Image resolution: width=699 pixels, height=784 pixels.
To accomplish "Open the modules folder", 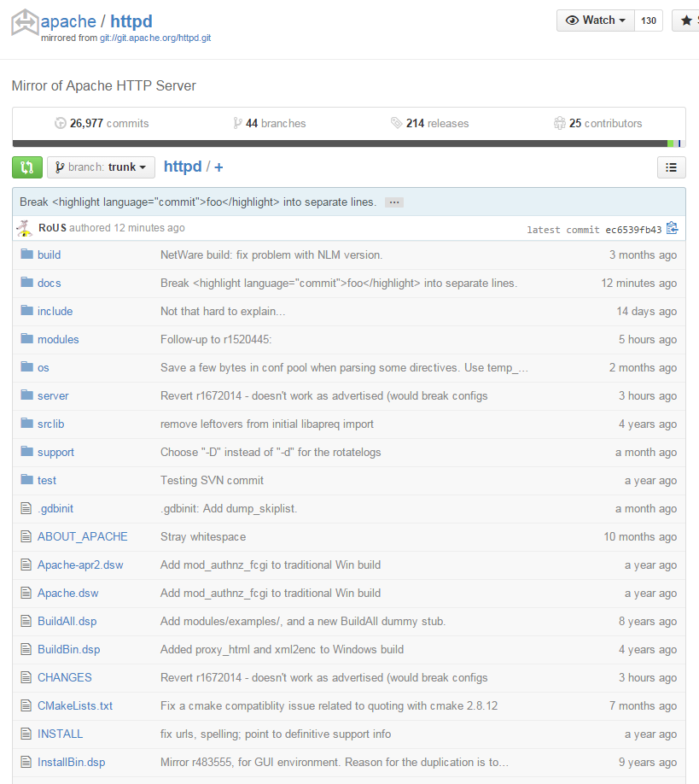I will point(58,340).
